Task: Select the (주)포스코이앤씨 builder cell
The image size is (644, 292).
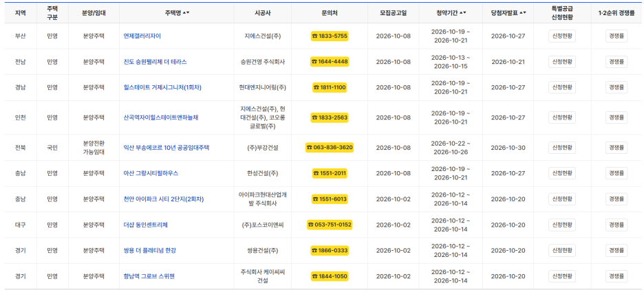Action: point(263,225)
